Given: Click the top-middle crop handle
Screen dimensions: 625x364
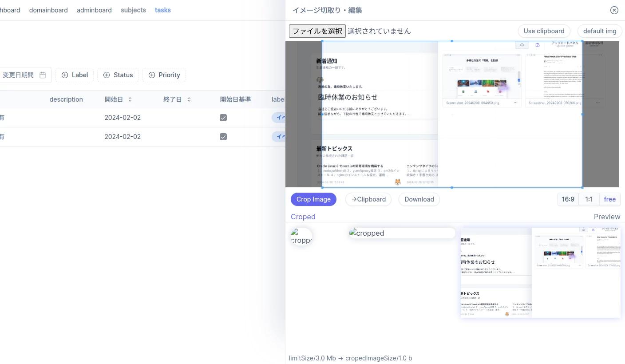Looking at the screenshot, I should pos(452,41).
